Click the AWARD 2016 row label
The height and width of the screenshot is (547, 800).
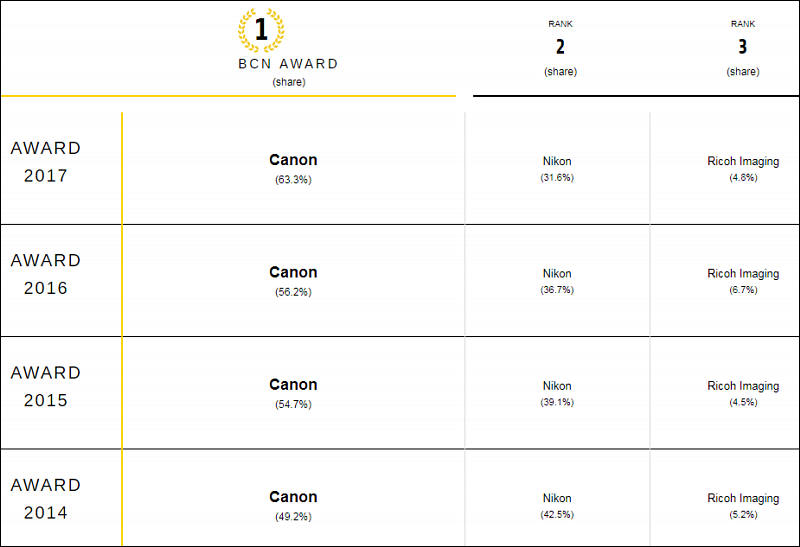46,274
